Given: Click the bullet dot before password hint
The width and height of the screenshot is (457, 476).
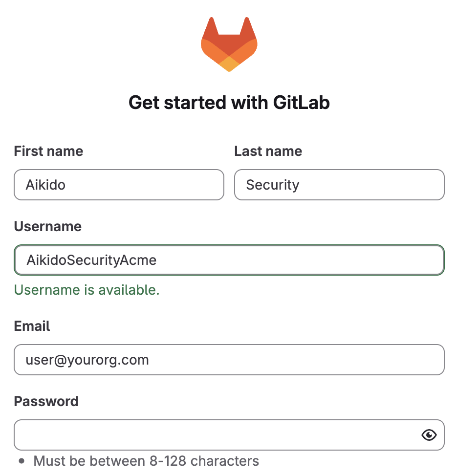Looking at the screenshot, I should 22,461.
